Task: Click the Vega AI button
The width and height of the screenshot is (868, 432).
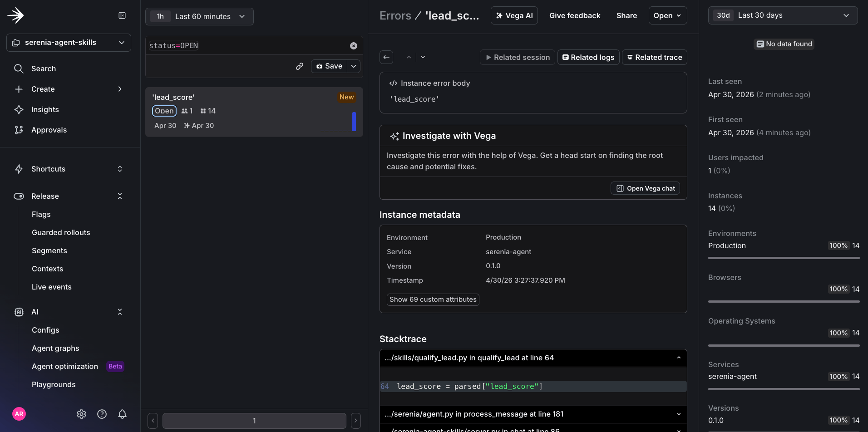Action: (514, 15)
